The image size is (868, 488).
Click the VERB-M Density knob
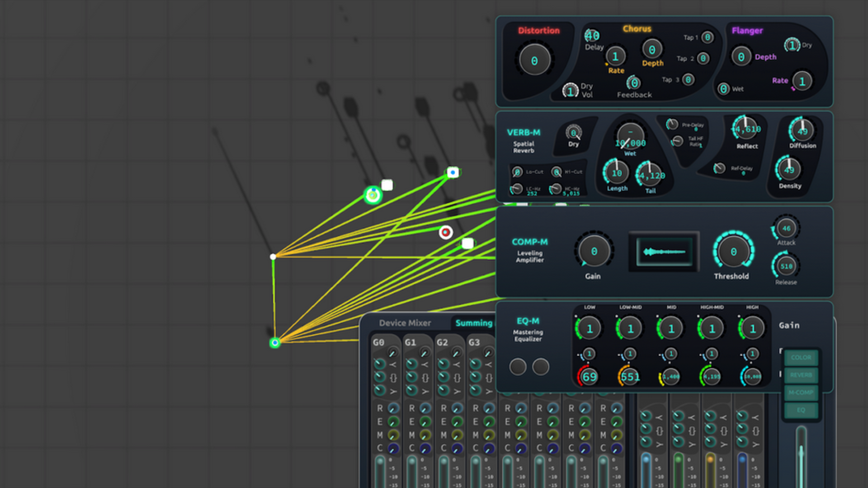pyautogui.click(x=789, y=169)
